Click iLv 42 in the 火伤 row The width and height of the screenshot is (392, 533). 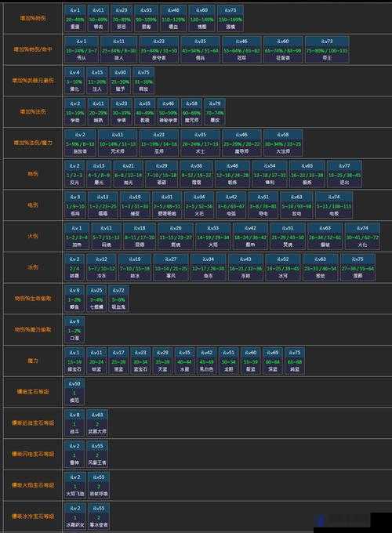point(251,236)
